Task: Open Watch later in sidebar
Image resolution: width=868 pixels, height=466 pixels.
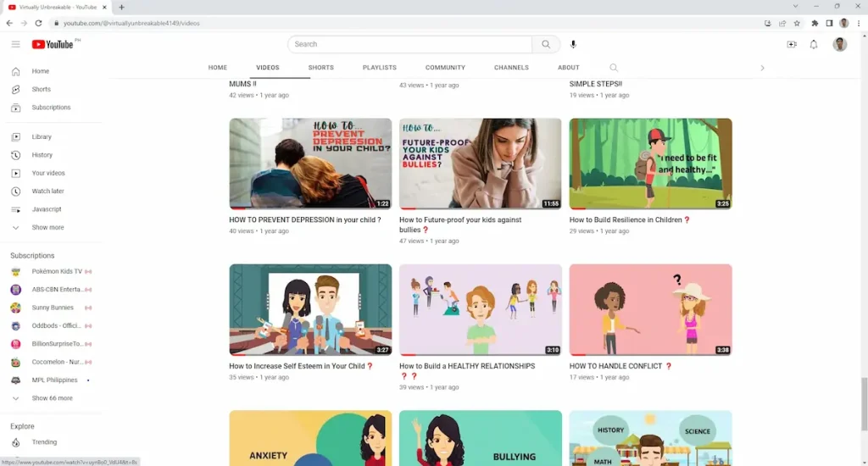Action: click(47, 191)
